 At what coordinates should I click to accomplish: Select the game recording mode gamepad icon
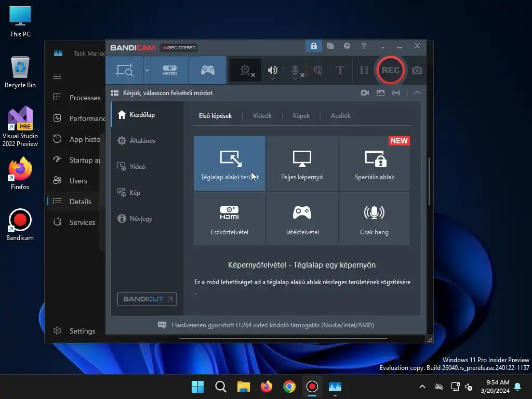[x=208, y=70]
